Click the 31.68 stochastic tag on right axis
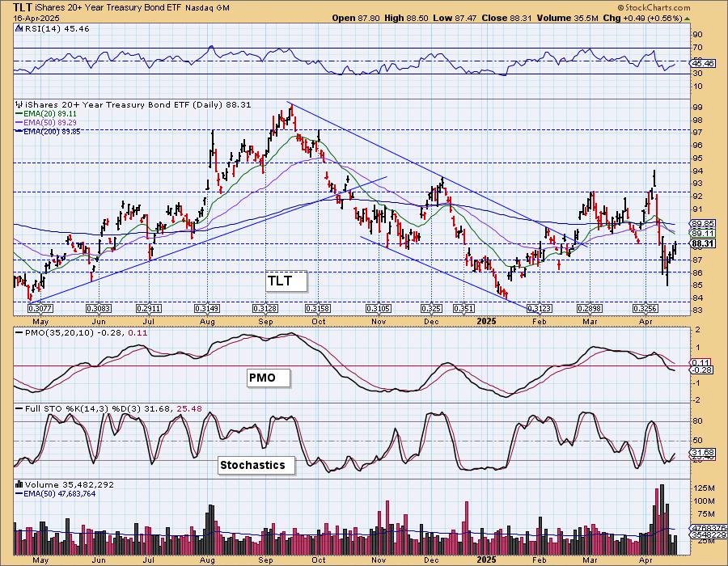728x566 pixels. tap(702, 452)
